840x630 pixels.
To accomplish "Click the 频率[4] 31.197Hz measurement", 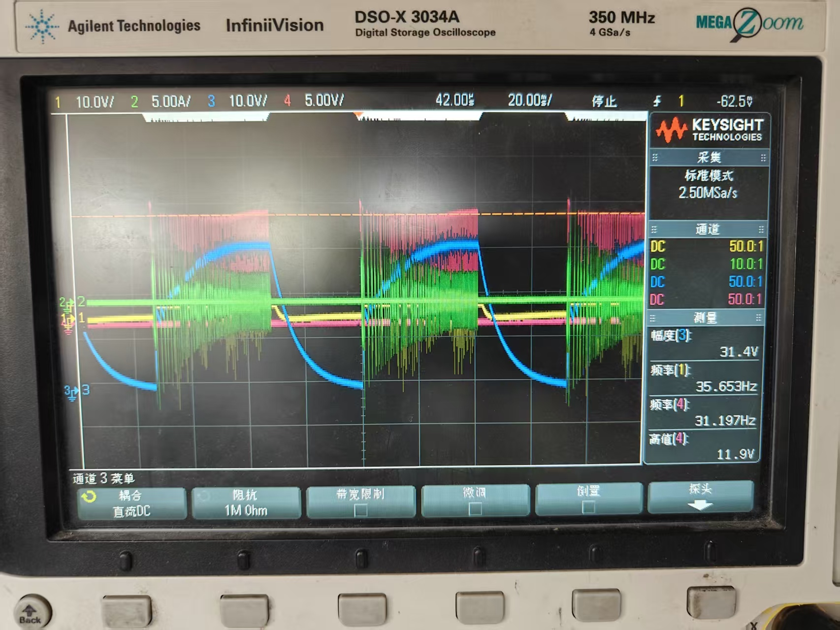I will click(703, 412).
